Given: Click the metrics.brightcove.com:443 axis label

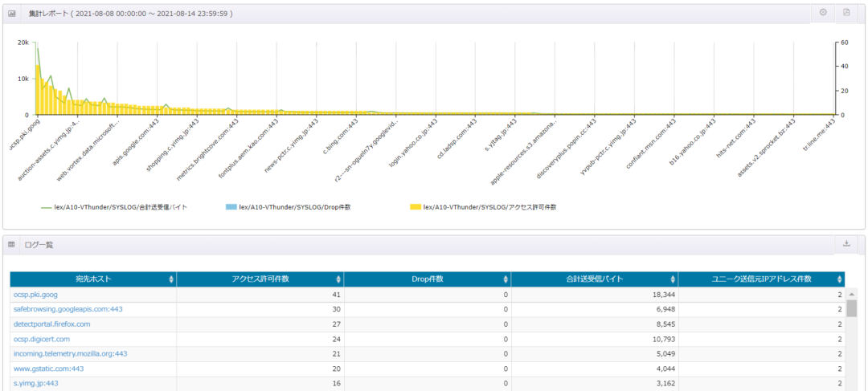Looking at the screenshot, I should pos(207,149).
